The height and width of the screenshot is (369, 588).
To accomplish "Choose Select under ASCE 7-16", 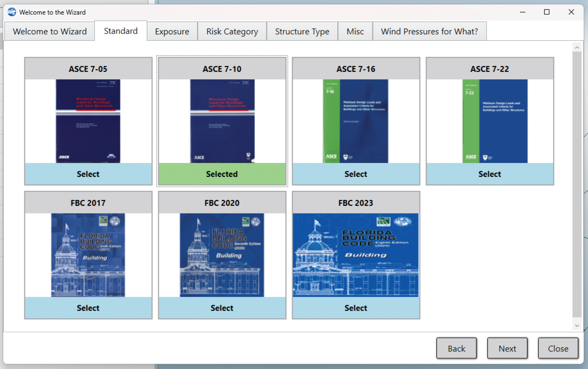I will click(356, 174).
